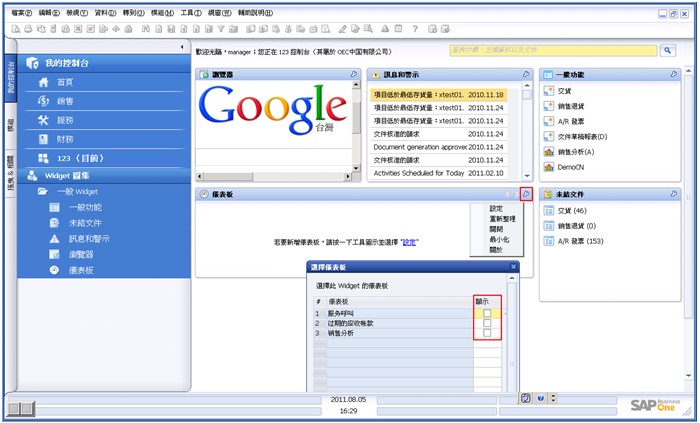Open A/R 發票 in 一般功能 widget

point(564,121)
